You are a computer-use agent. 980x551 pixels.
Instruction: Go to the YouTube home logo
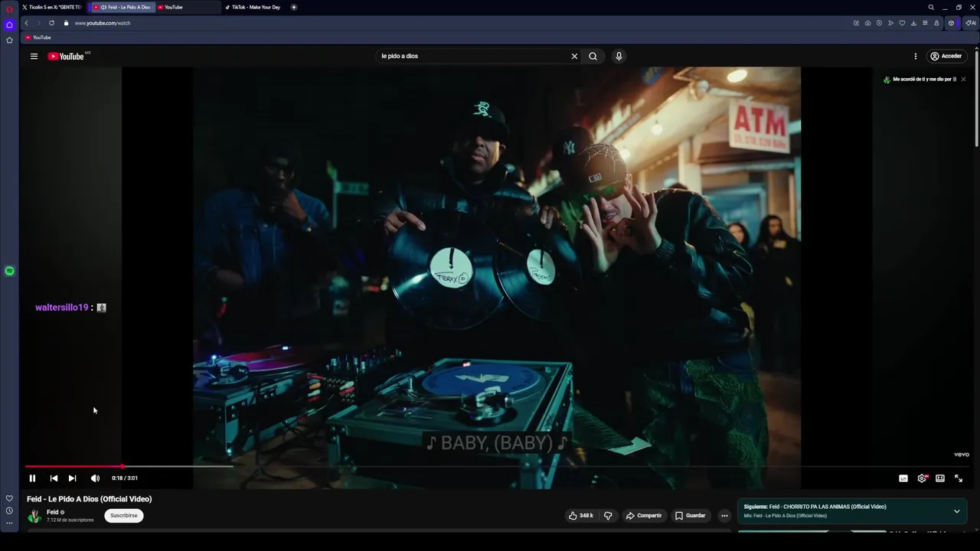66,56
